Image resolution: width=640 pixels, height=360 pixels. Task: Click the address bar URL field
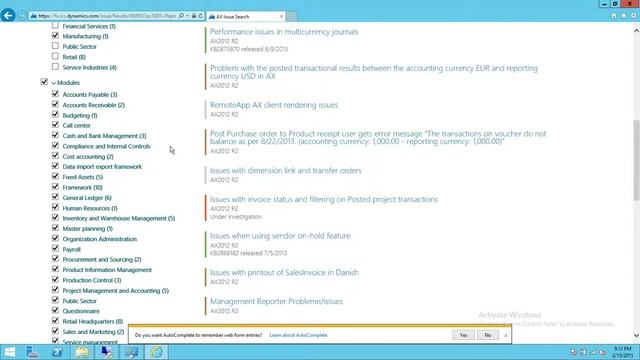pyautogui.click(x=107, y=16)
